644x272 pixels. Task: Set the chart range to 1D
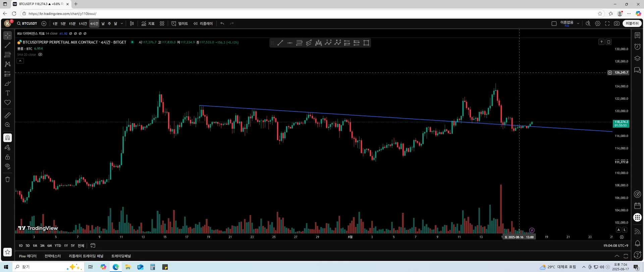pyautogui.click(x=21, y=246)
